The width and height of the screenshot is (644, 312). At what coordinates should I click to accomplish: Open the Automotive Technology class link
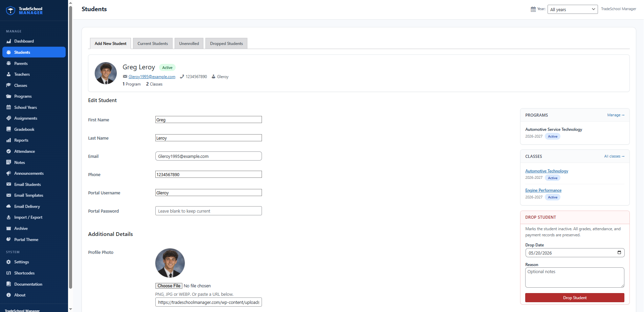547,171
